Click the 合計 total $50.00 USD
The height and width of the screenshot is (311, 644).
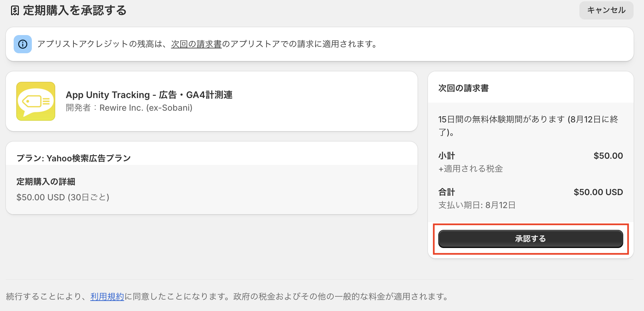[x=598, y=192]
